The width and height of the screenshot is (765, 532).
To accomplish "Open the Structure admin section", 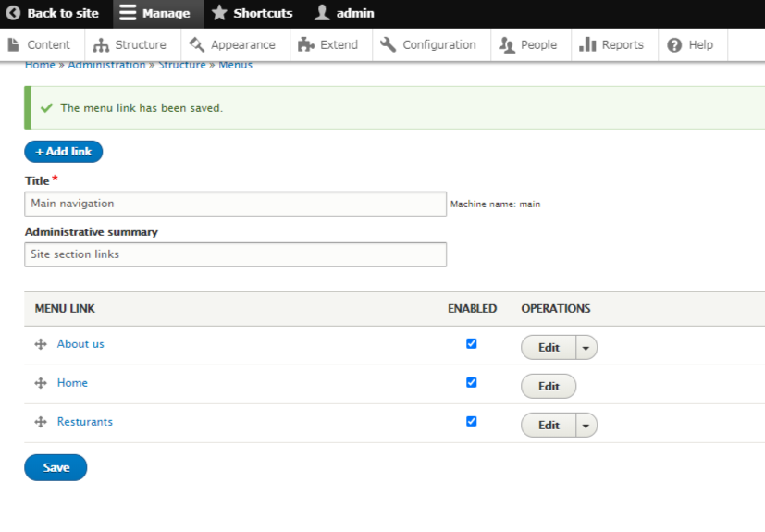I will click(x=130, y=44).
